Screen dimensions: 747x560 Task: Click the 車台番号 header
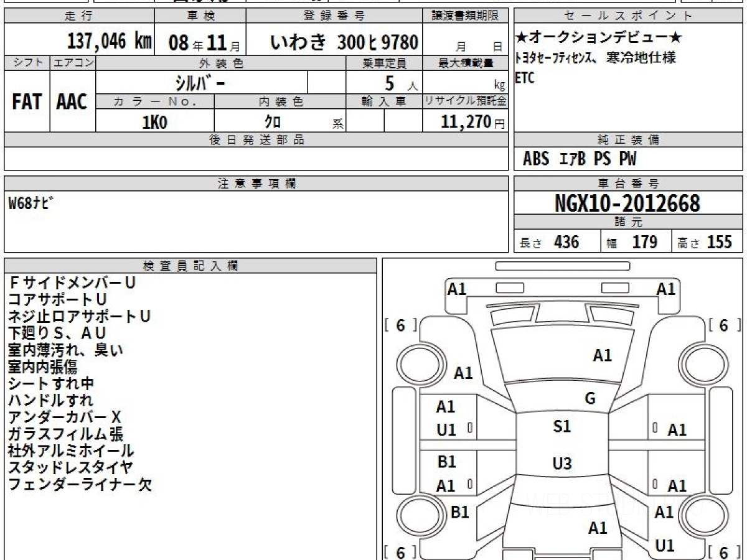(x=629, y=184)
